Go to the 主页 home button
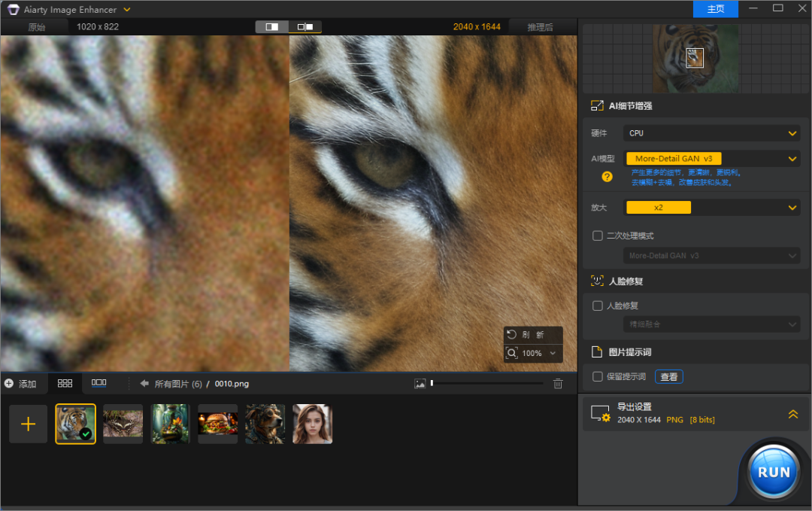Viewport: 812px width, 511px height. [715, 9]
